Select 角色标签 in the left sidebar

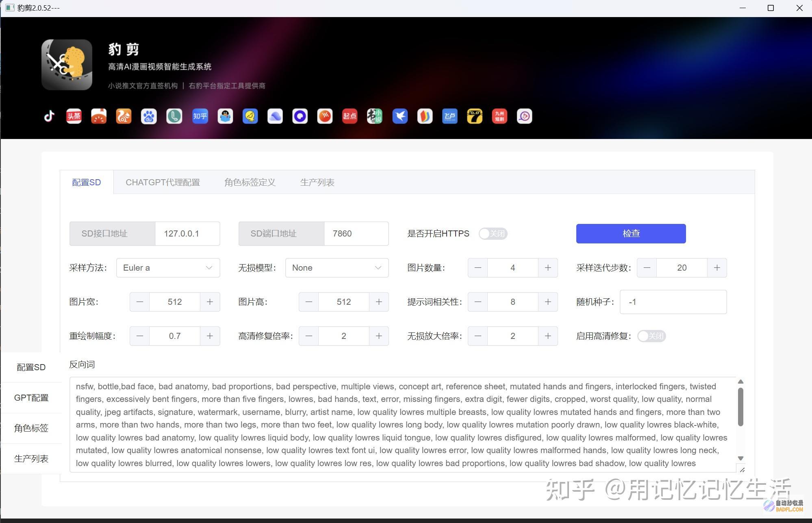point(31,428)
